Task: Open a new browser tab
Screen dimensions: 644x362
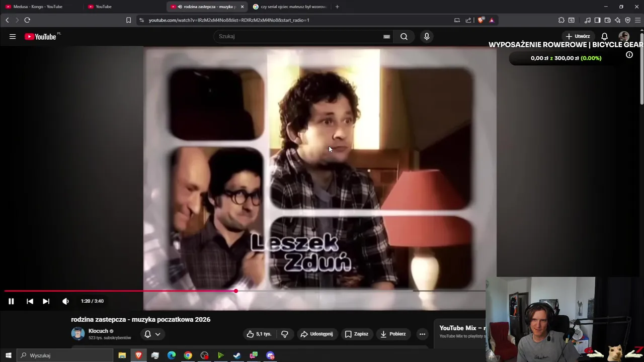Action: (337, 7)
